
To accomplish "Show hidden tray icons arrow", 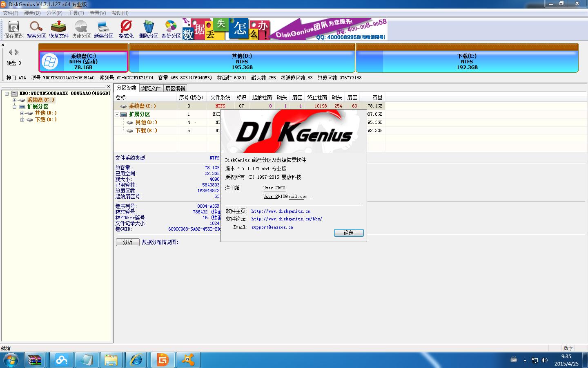I will (525, 360).
